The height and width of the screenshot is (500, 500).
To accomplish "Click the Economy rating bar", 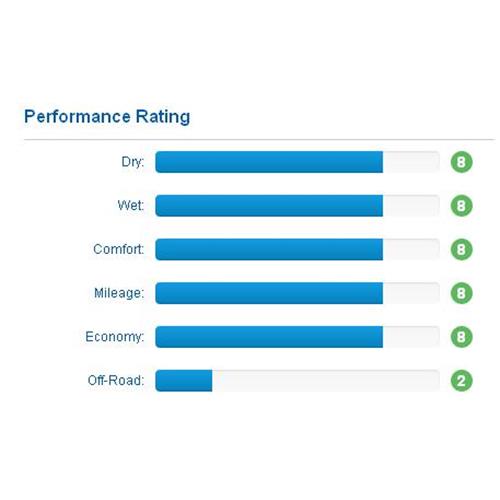I will [297, 337].
